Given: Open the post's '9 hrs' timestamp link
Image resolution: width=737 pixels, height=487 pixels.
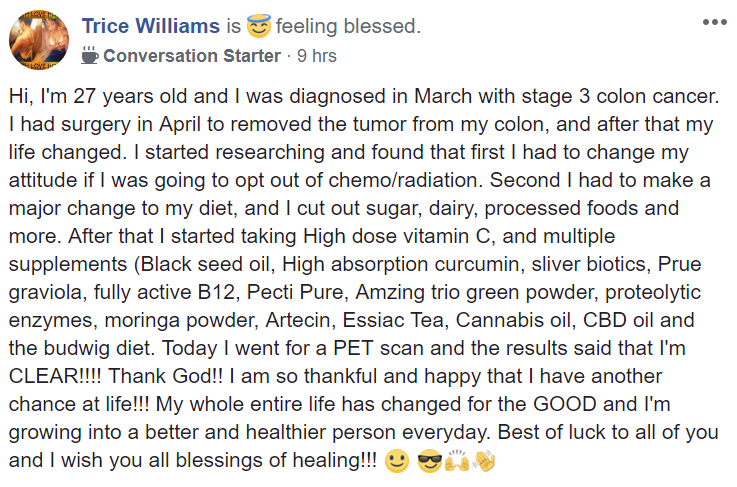Looking at the screenshot, I should 317,55.
